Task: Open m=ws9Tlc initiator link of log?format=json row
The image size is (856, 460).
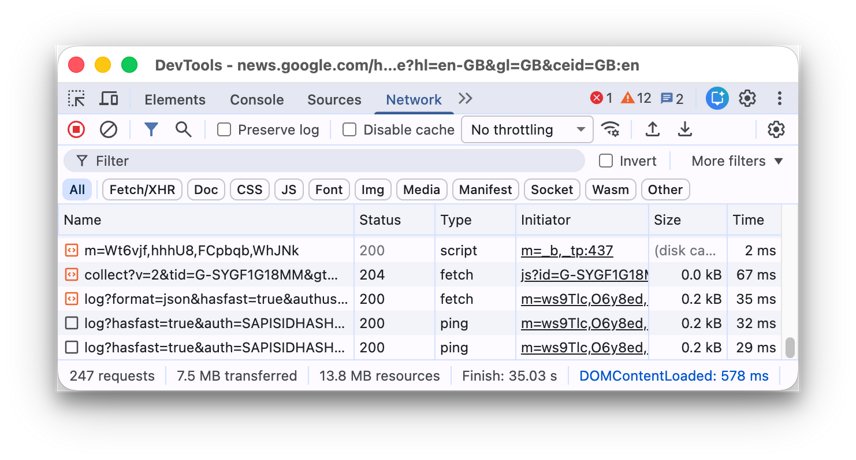Action: tap(584, 299)
